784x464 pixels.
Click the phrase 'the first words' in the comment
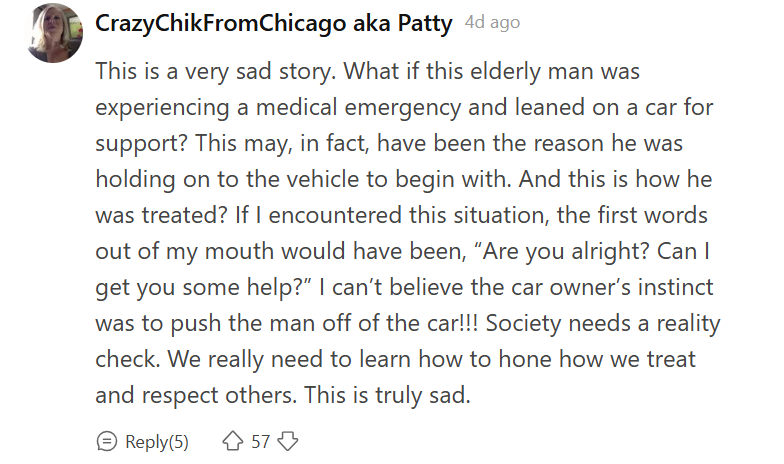coord(632,216)
